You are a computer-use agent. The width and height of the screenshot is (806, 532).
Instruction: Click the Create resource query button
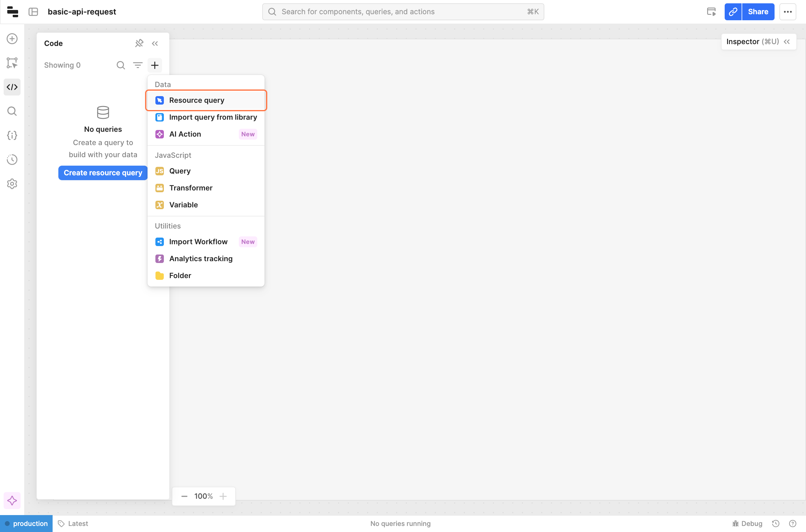pos(103,173)
